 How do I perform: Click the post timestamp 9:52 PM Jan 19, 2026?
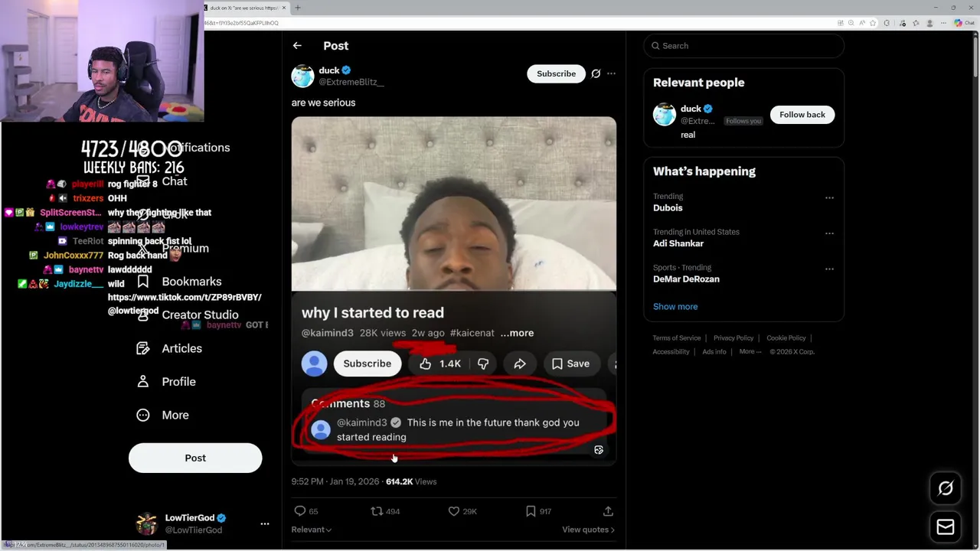pos(335,481)
